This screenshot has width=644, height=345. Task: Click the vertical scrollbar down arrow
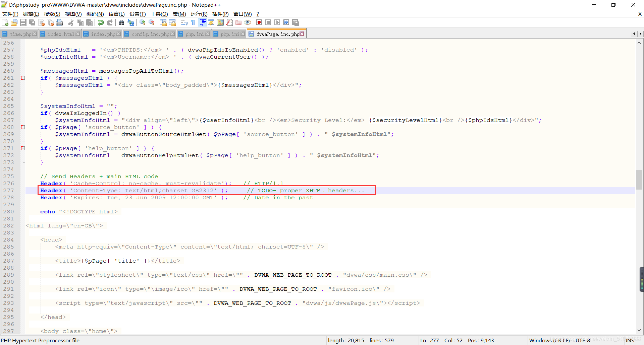click(639, 331)
